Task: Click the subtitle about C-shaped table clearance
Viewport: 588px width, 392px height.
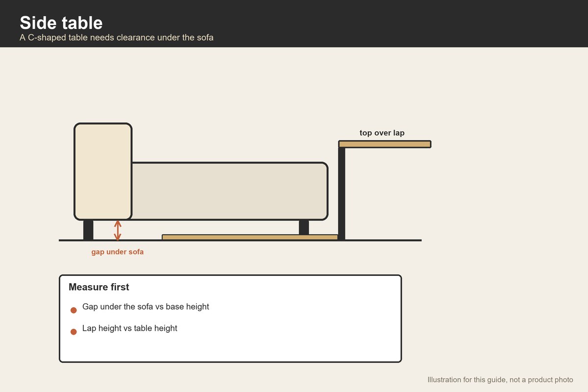Action: coord(117,37)
